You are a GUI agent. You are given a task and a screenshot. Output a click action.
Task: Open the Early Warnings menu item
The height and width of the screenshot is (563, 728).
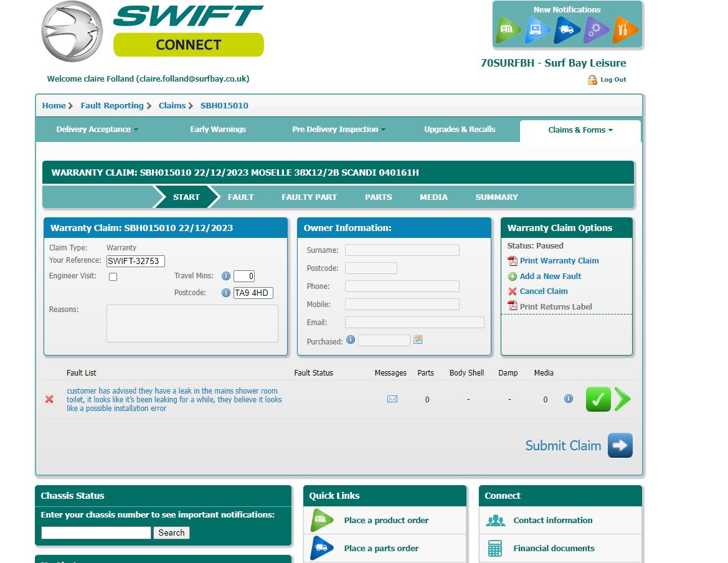(x=218, y=130)
